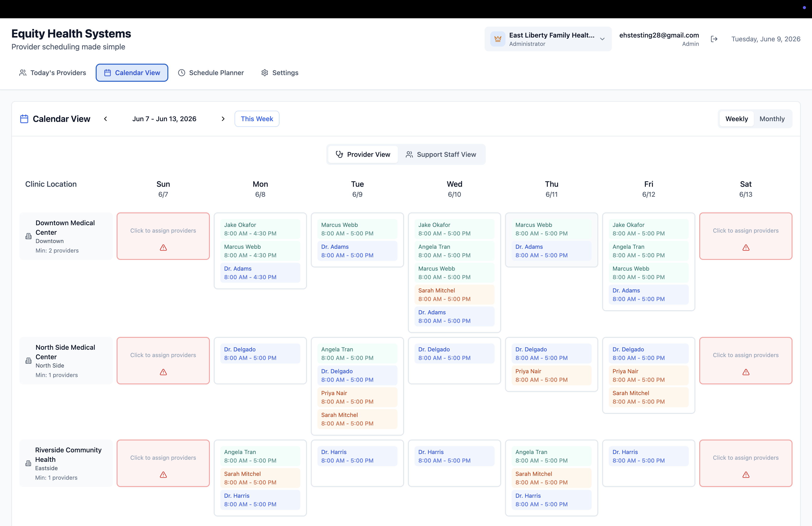Open Today's Providers tab
Viewport: 812px width, 526px height.
[x=52, y=73]
